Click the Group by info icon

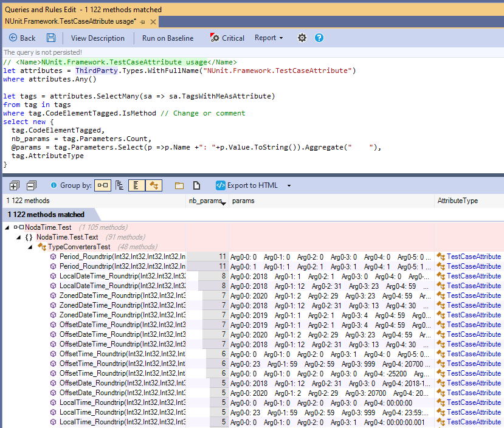click(54, 185)
